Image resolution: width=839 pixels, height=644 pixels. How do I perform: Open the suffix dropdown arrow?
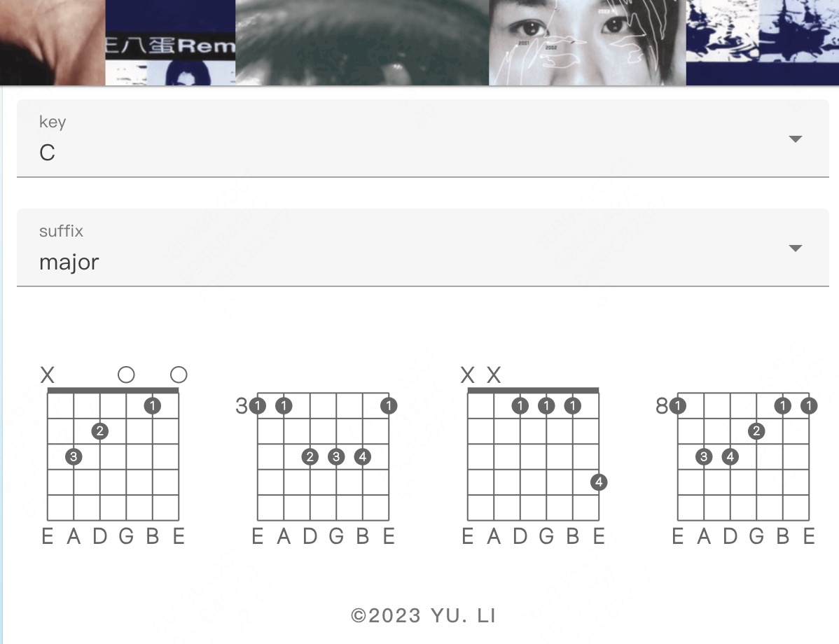[795, 248]
